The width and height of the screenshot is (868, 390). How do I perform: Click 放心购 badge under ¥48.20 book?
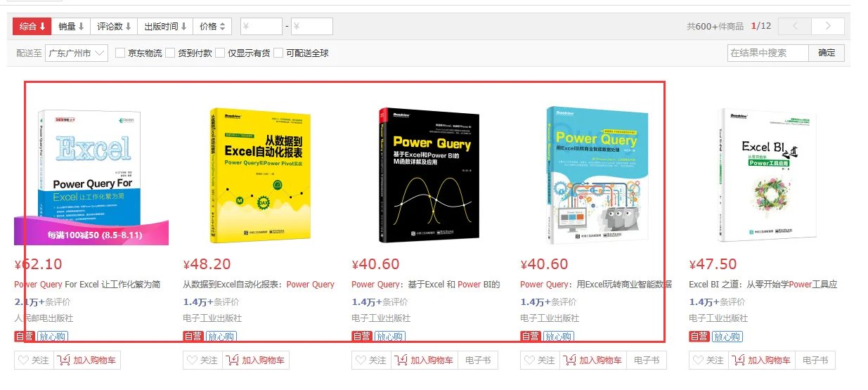(221, 337)
